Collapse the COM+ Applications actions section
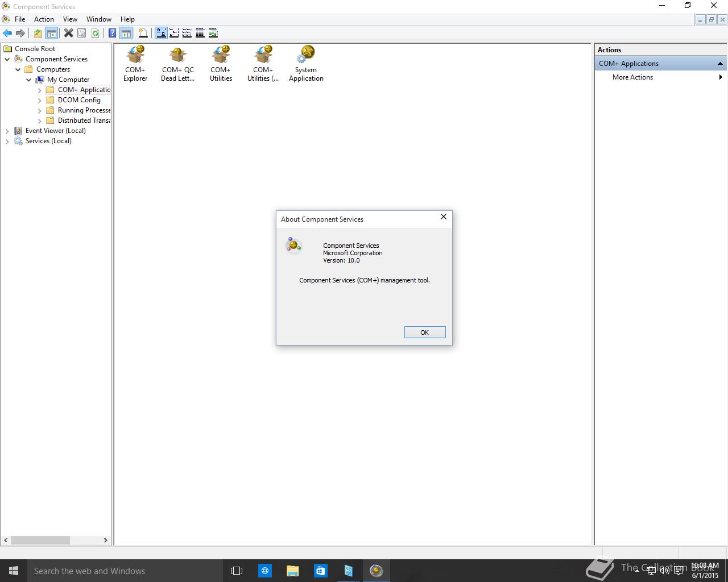Screen dimensions: 728x582 tap(720, 64)
